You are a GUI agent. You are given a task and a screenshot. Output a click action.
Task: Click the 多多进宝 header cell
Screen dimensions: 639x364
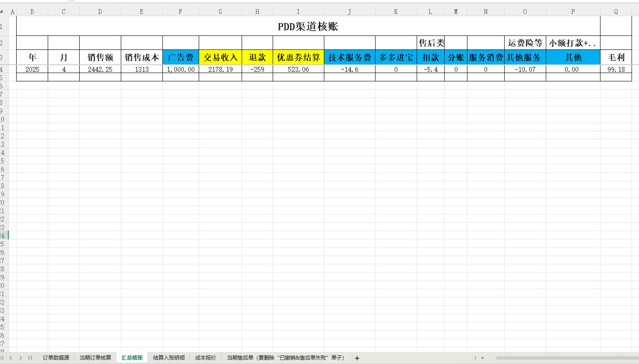pyautogui.click(x=396, y=57)
